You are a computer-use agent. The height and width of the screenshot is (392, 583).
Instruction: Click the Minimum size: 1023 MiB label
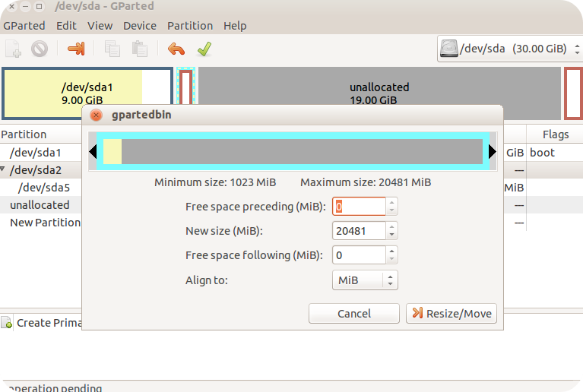pos(215,182)
